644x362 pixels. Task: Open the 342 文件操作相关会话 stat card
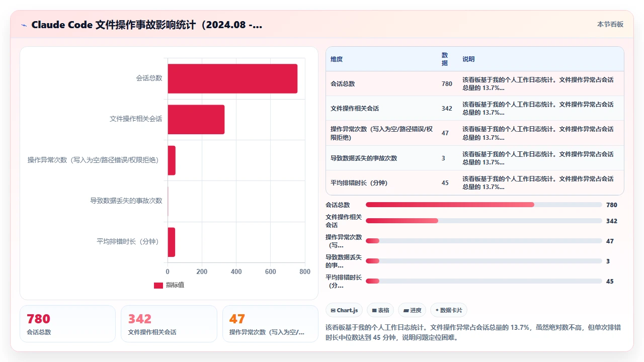[x=169, y=324]
